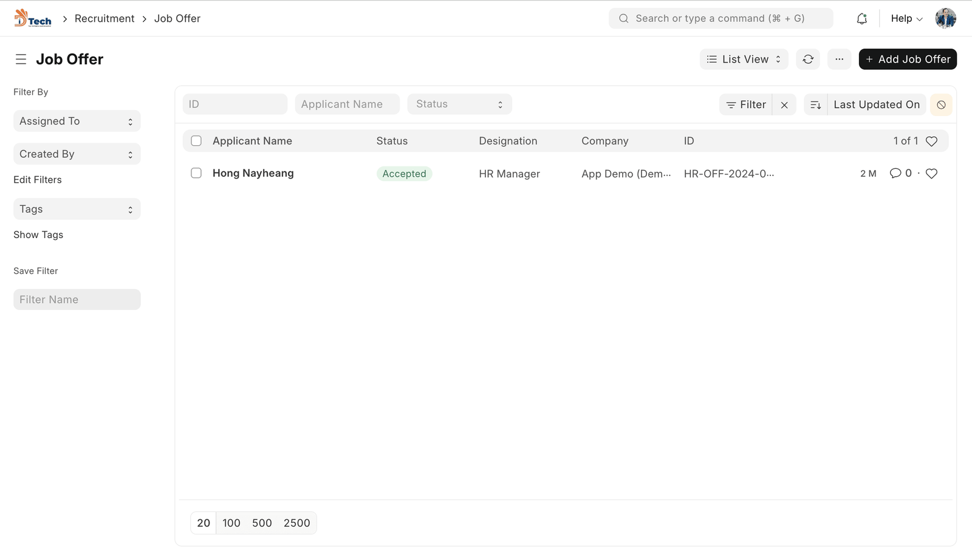Check the select-all header checkbox
Screen dimensions: 972x560
196,141
